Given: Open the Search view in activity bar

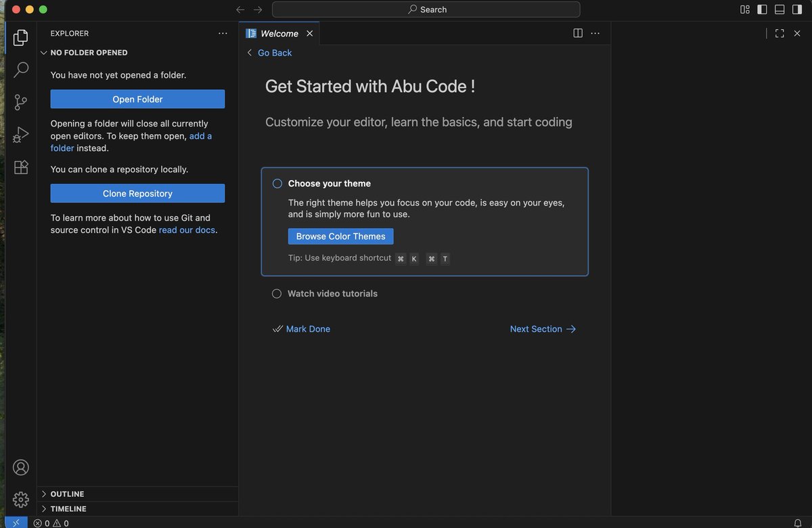Looking at the screenshot, I should [x=21, y=70].
